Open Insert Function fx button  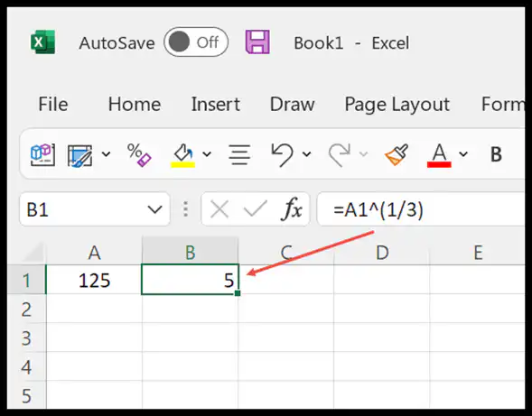point(292,208)
